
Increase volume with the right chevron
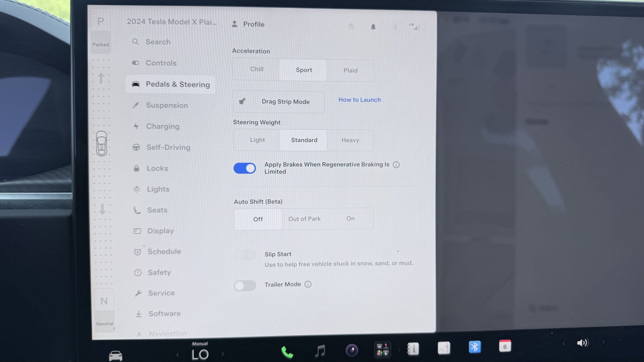point(603,342)
